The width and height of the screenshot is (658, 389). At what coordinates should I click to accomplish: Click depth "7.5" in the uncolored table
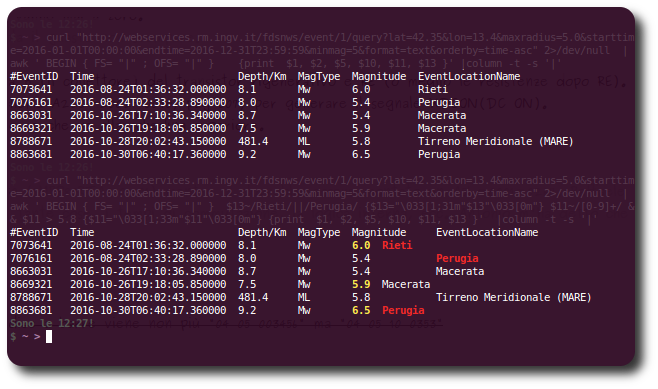click(x=247, y=128)
